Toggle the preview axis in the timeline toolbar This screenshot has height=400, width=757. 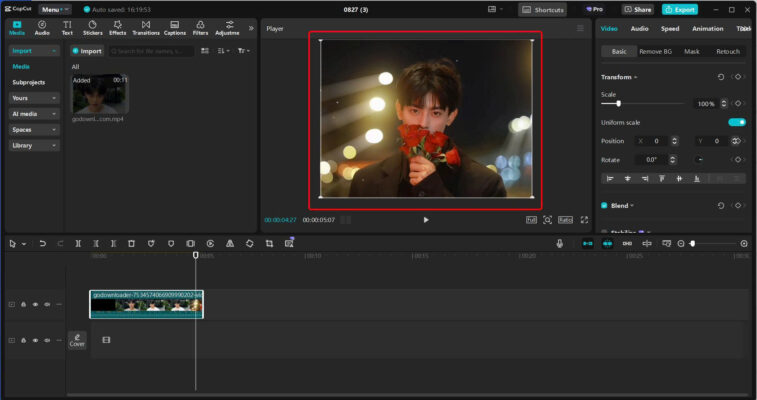pos(647,244)
